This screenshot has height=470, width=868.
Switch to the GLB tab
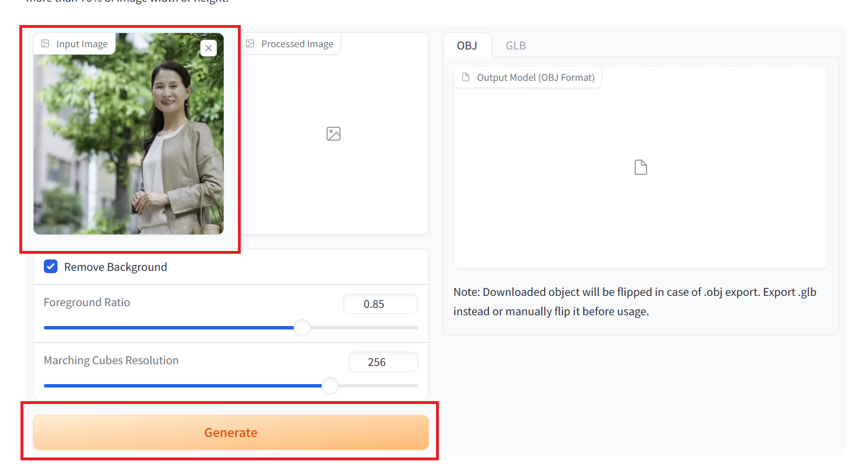pos(516,46)
